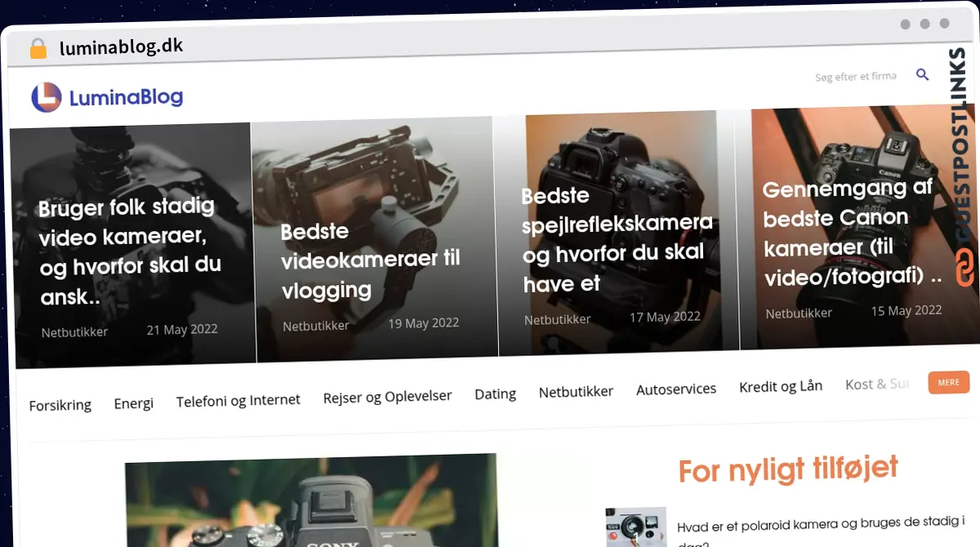Viewport: 980px width, 547px height.
Task: Click the Sony camera featured image
Action: tap(311, 500)
